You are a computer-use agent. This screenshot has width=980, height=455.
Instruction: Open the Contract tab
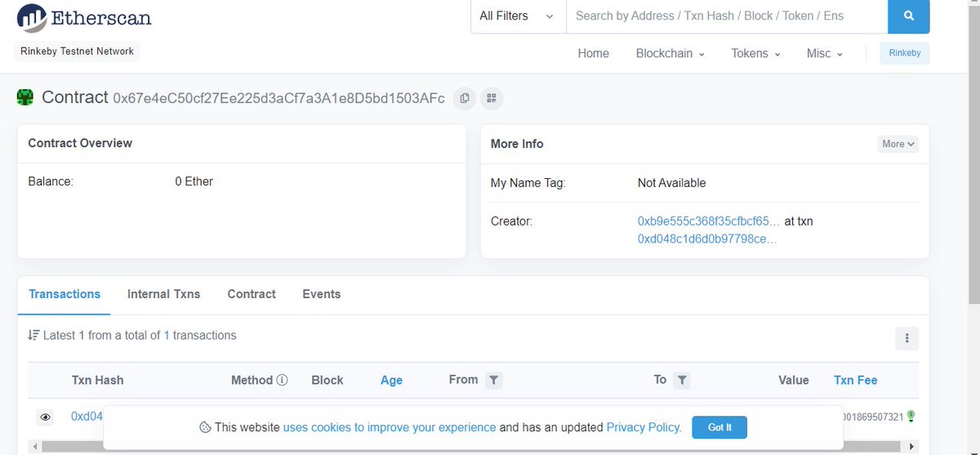point(252,294)
